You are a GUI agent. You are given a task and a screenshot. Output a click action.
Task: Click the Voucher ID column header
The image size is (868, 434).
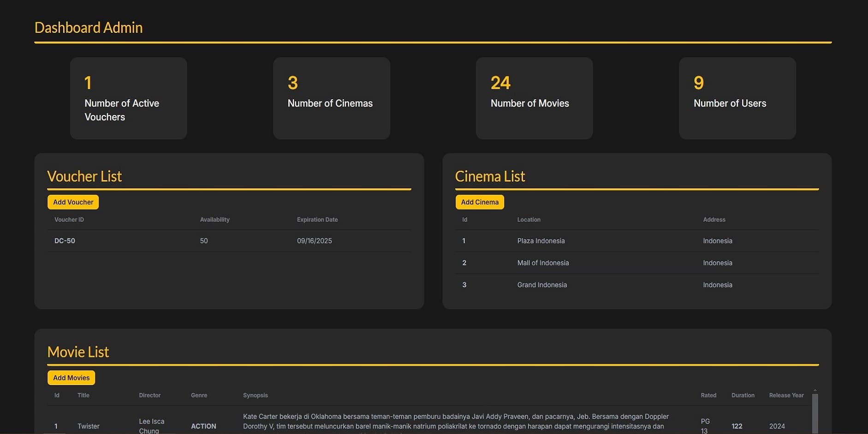tap(69, 220)
